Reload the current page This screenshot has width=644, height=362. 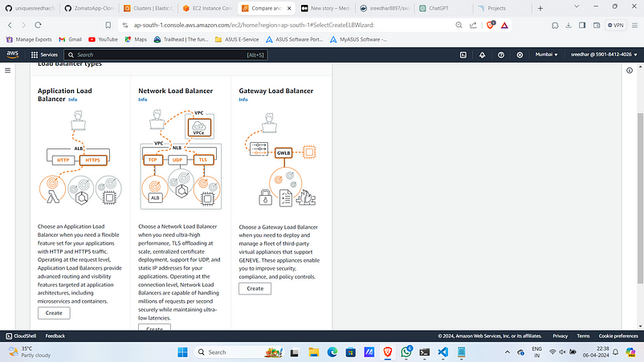click(38, 25)
